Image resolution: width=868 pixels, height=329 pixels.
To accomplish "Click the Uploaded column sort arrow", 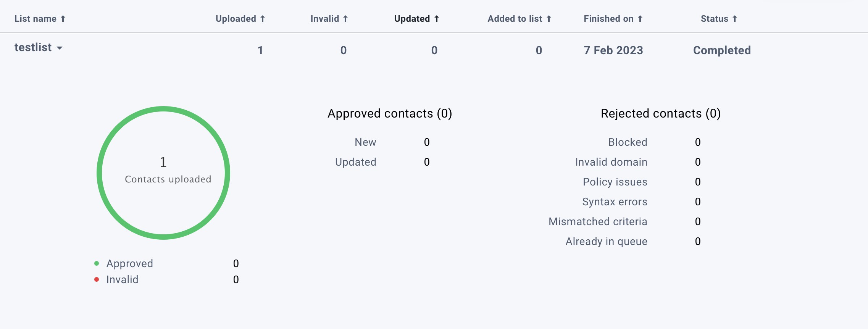I will [x=262, y=18].
